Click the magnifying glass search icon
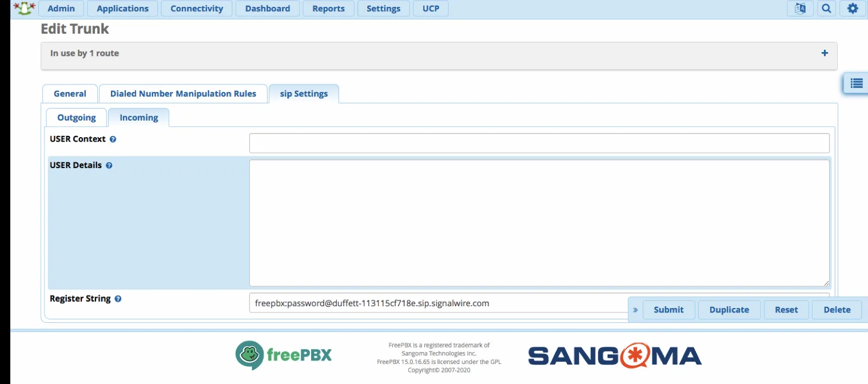The image size is (868, 384). (826, 8)
